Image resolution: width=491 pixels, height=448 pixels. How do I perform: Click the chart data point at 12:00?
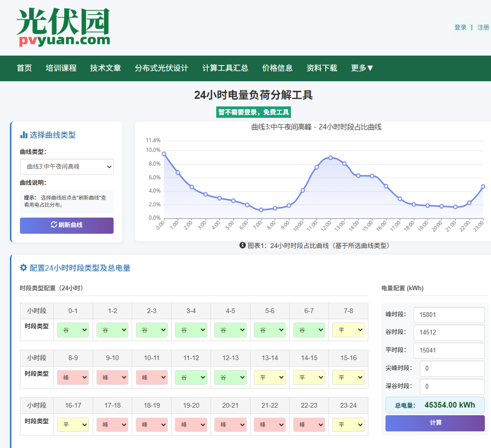coord(330,158)
